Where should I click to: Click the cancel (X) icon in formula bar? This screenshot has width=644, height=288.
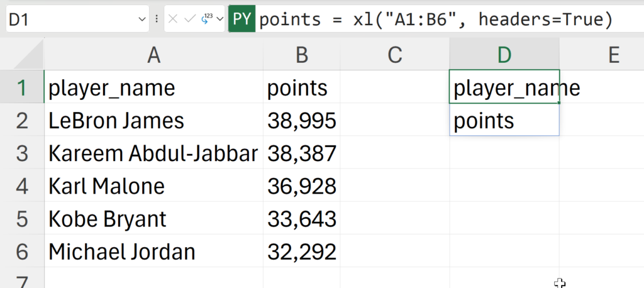tap(174, 19)
